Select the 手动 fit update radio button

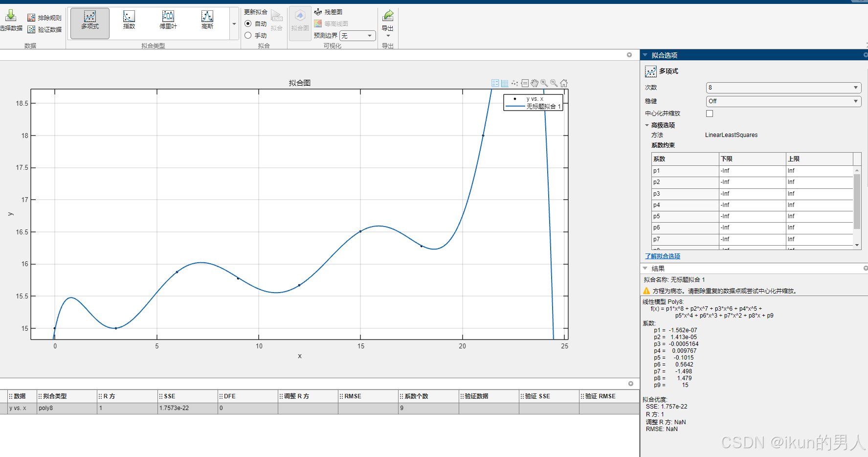coord(248,35)
